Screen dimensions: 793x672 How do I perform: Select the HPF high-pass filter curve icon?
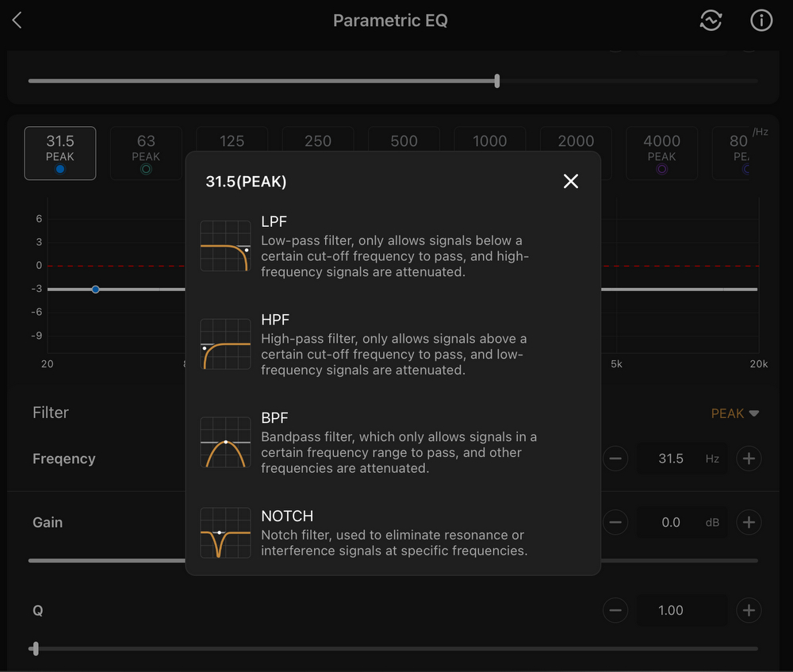coord(225,344)
